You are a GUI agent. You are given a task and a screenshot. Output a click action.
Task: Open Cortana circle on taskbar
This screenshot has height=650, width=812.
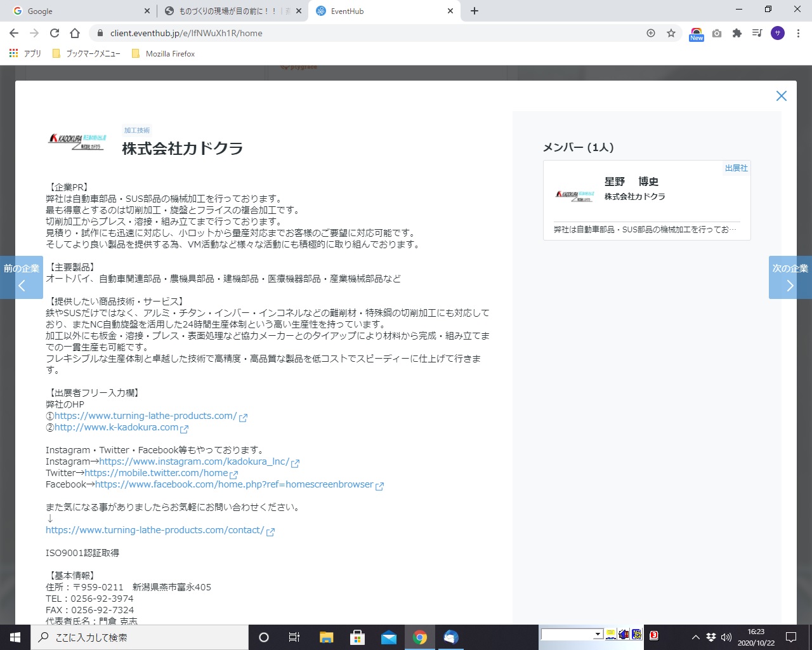[264, 637]
